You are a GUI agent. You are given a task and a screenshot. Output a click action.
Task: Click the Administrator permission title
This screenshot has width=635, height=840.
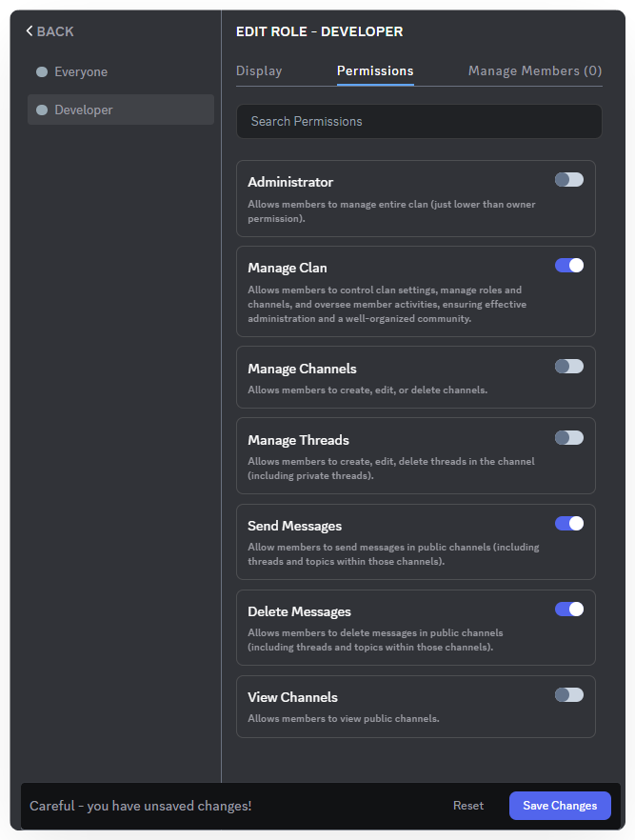click(290, 182)
